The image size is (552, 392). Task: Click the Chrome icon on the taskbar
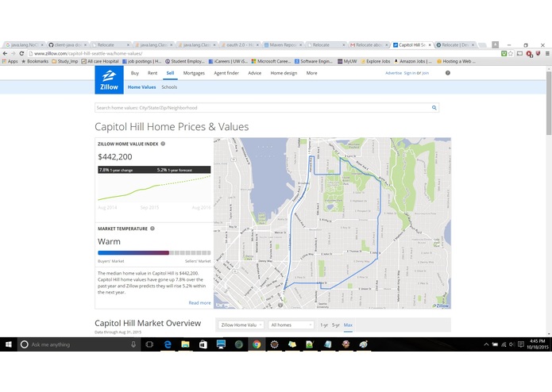(257, 344)
